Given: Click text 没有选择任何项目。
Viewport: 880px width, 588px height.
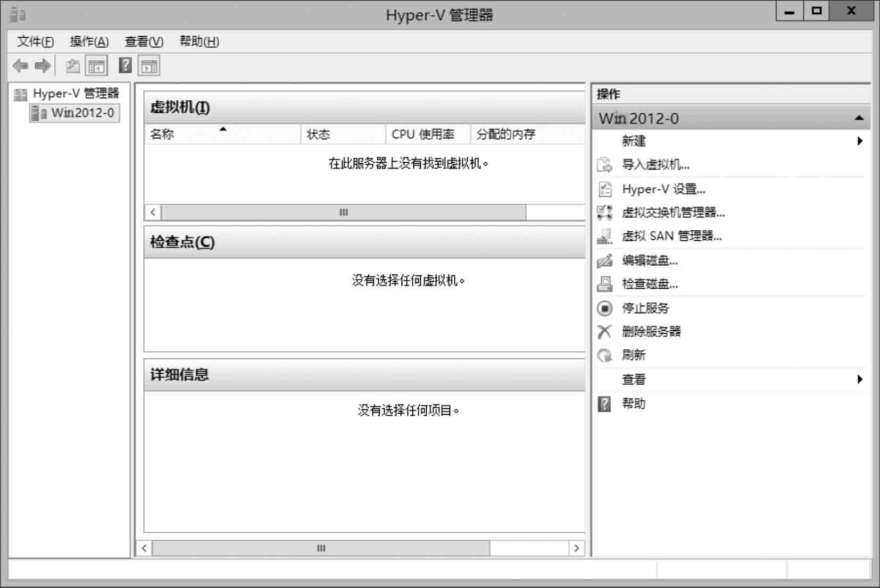Looking at the screenshot, I should point(409,410).
